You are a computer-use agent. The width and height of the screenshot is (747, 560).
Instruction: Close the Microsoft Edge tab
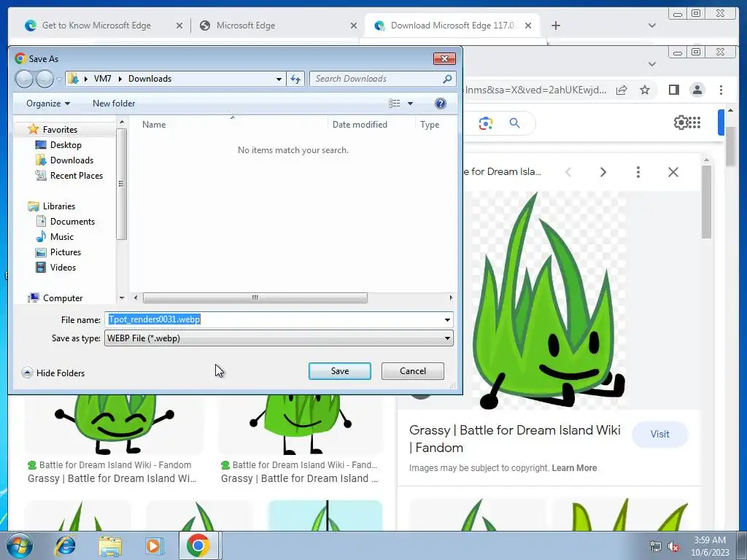[x=354, y=26]
